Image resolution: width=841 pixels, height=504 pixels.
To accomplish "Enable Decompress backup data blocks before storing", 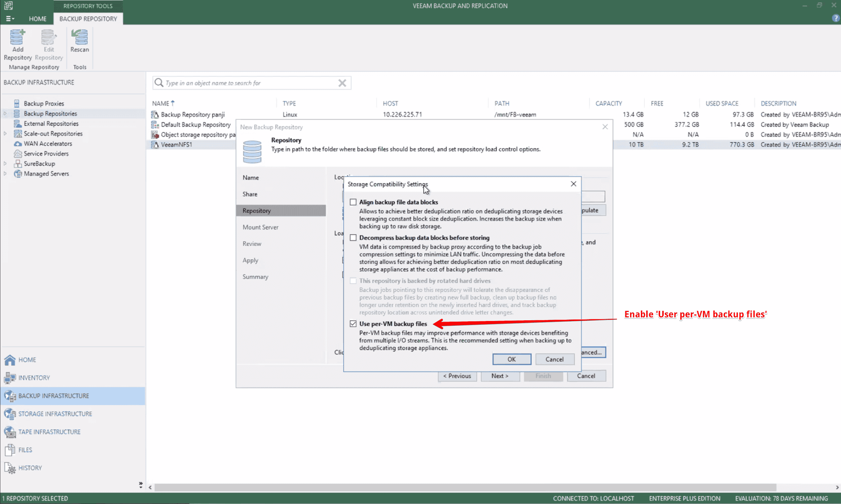I will click(x=353, y=238).
